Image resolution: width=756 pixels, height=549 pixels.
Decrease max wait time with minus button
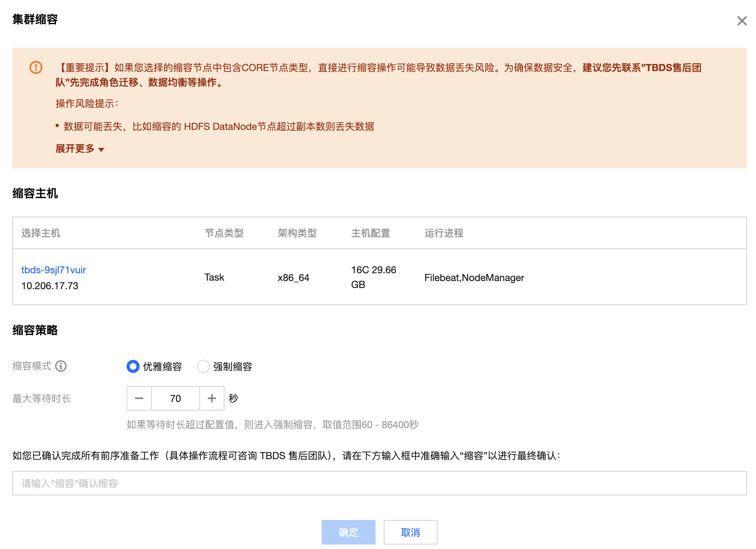[x=139, y=398]
